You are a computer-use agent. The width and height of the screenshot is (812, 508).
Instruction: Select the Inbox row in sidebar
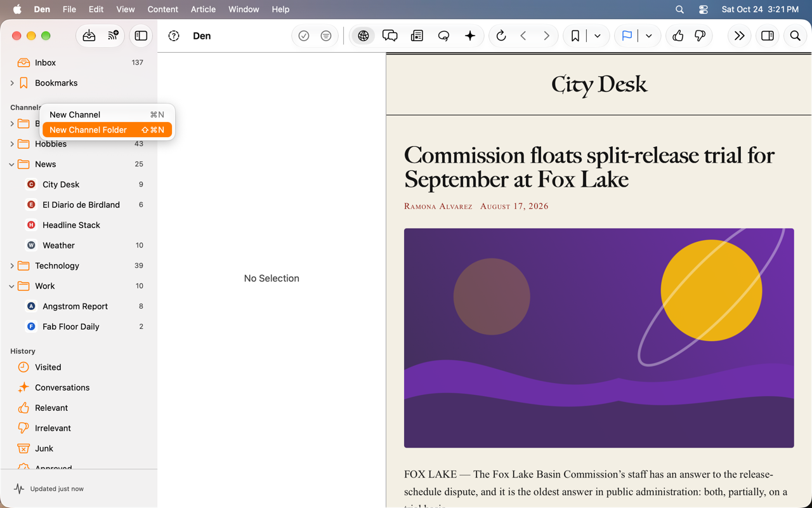click(x=79, y=62)
